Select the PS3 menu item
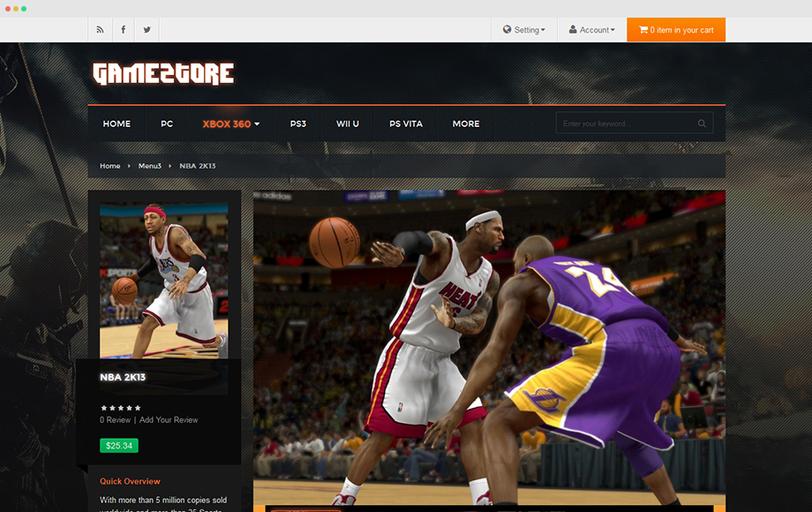This screenshot has height=512, width=812. [x=297, y=124]
